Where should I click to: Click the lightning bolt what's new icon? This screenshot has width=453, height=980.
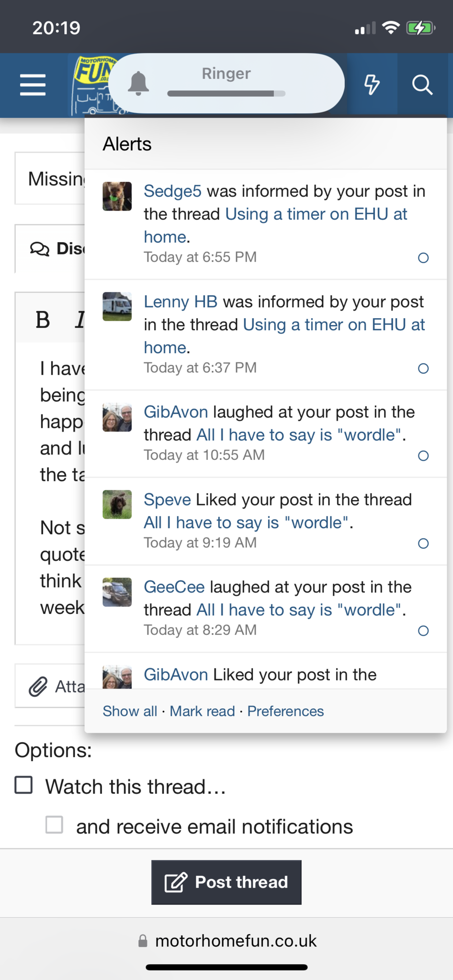coord(372,85)
